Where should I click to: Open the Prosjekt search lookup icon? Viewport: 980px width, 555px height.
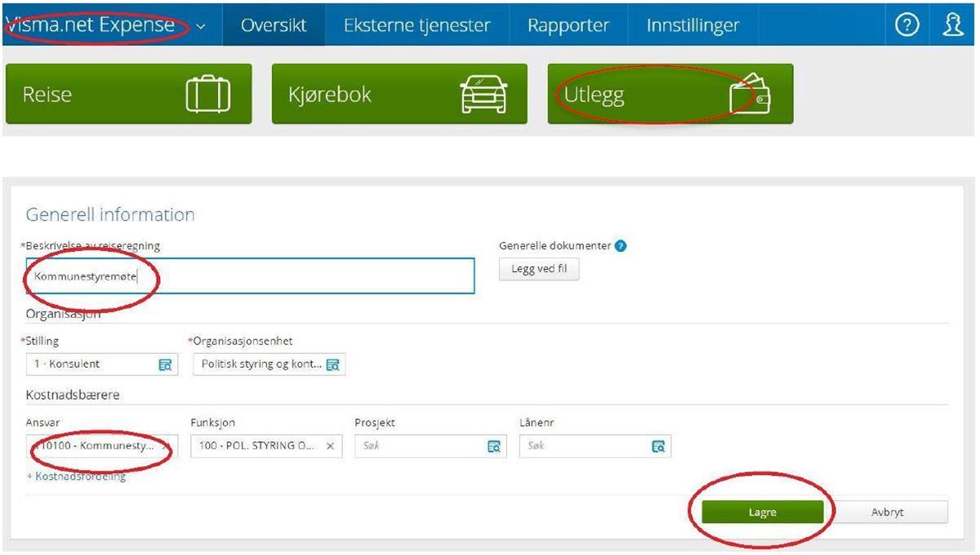pyautogui.click(x=493, y=446)
